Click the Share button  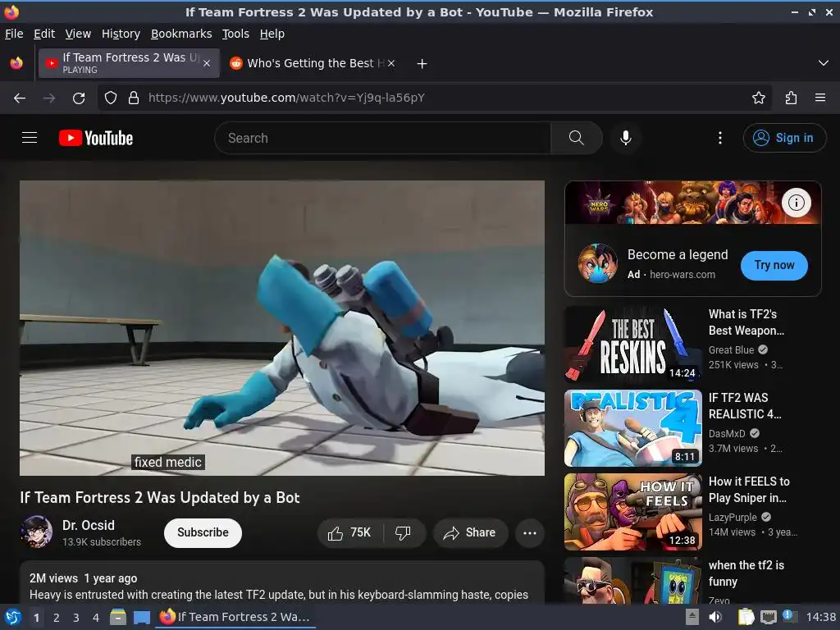pos(470,532)
